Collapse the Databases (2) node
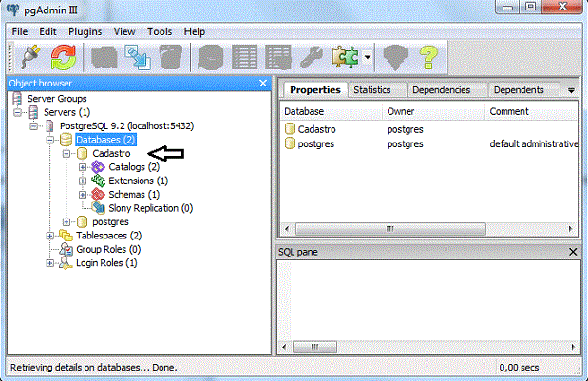 click(x=50, y=140)
